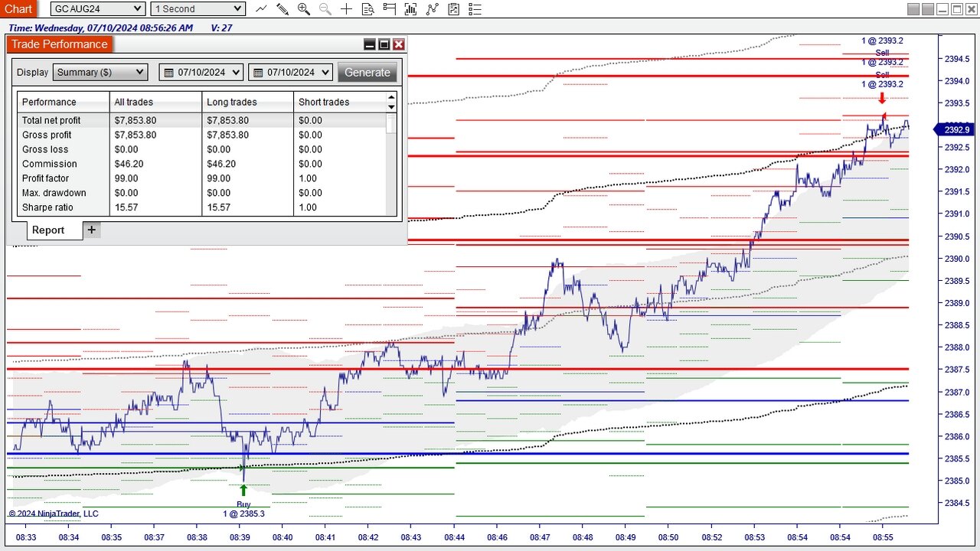
Task: Activate the zoom out magnifier
Action: tap(325, 9)
